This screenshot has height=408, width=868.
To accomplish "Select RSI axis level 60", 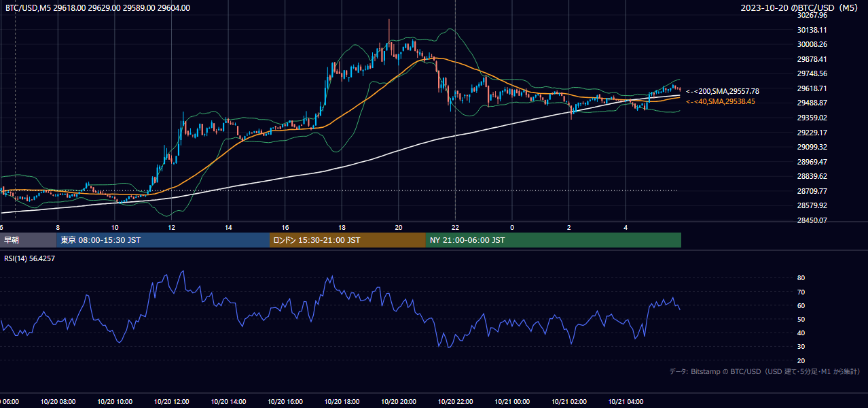I will 801,305.
